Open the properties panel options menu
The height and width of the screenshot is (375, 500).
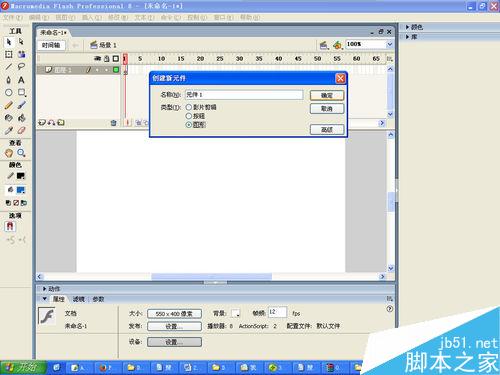pyautogui.click(x=390, y=299)
